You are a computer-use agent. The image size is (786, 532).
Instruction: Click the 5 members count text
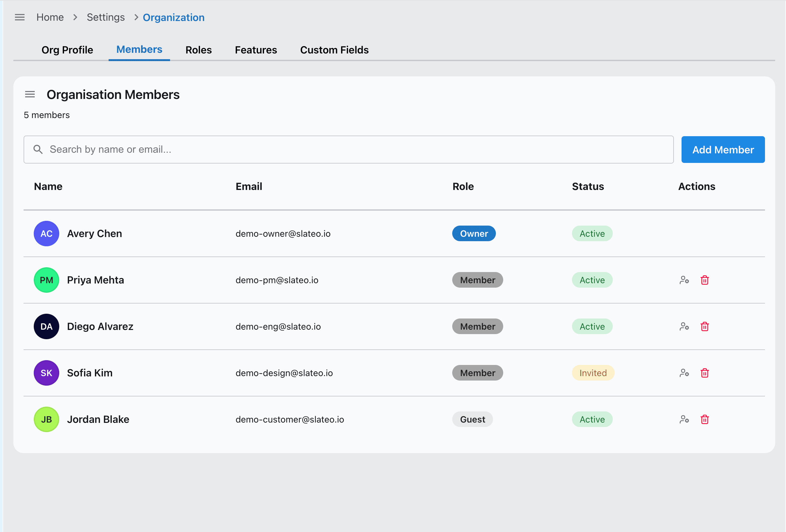(x=47, y=115)
